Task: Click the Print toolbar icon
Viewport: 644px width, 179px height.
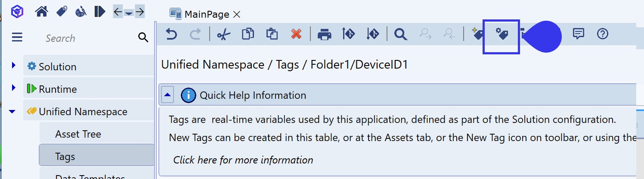Action: coord(324,34)
